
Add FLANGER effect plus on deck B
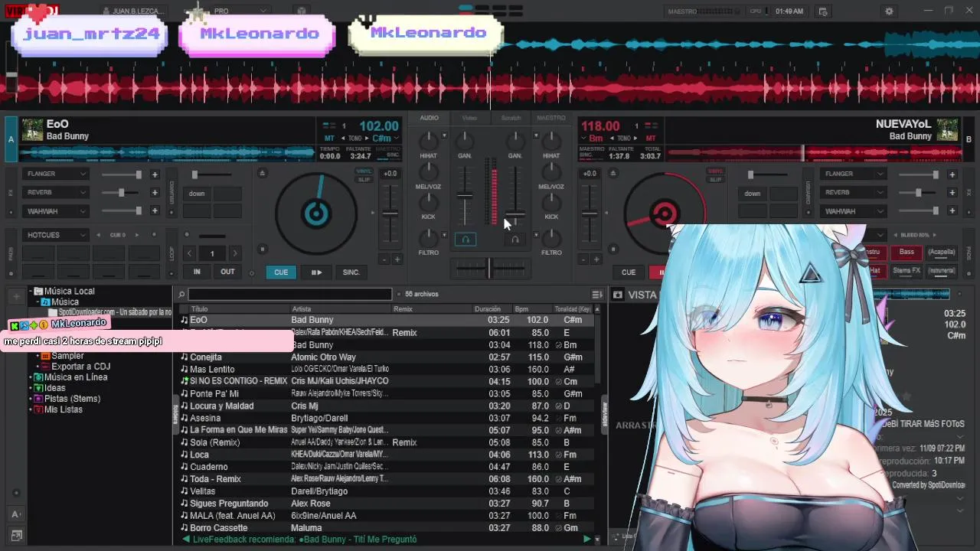[952, 174]
